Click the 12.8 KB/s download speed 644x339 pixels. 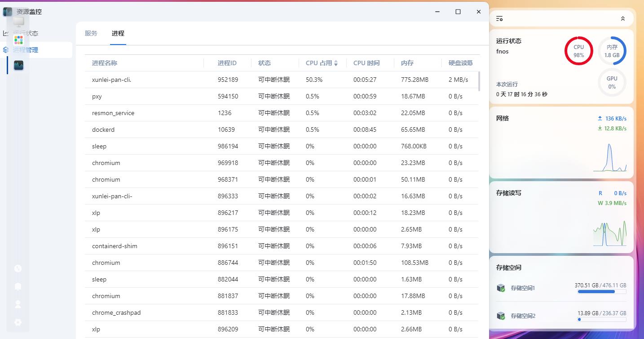click(615, 129)
